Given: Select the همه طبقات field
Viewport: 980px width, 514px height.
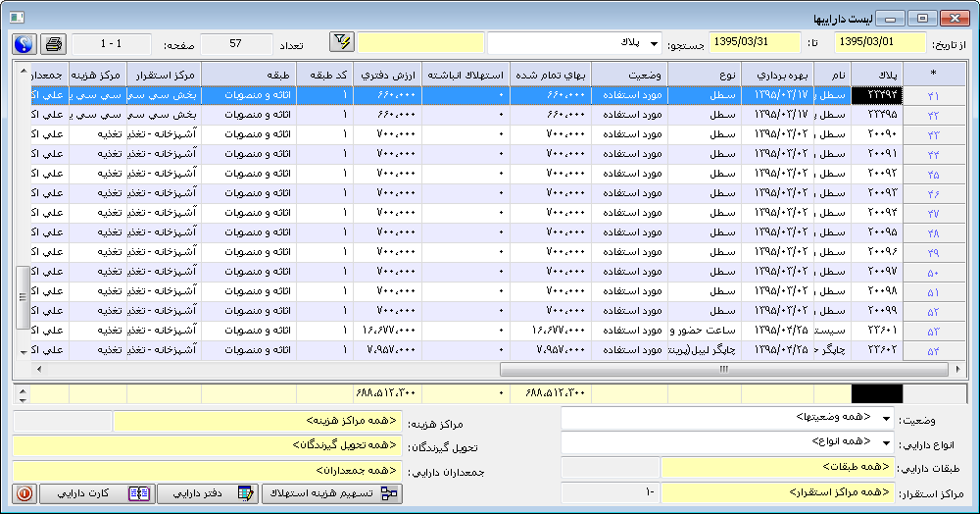Looking at the screenshot, I should click(x=777, y=467).
